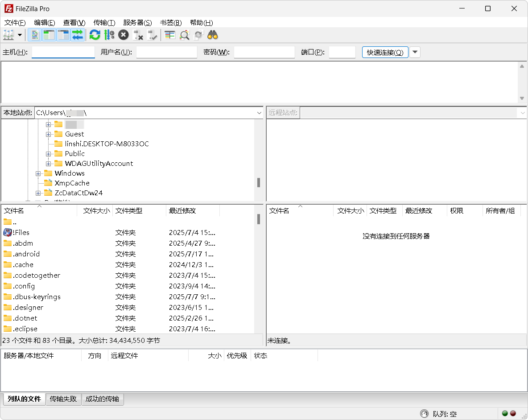Click the directory comparison icon
Image resolution: width=528 pixels, height=420 pixels.
(184, 35)
